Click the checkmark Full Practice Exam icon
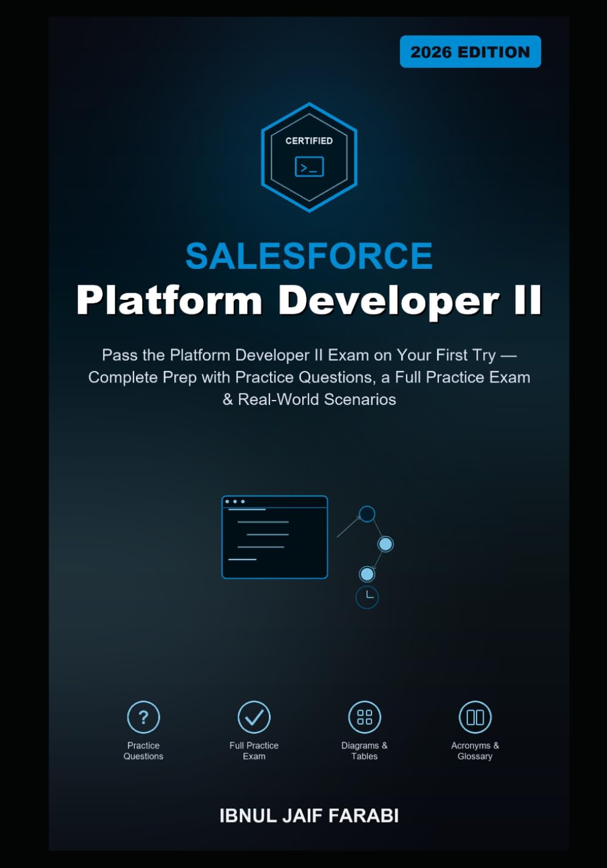Screen dimensions: 607x868 point(254,717)
